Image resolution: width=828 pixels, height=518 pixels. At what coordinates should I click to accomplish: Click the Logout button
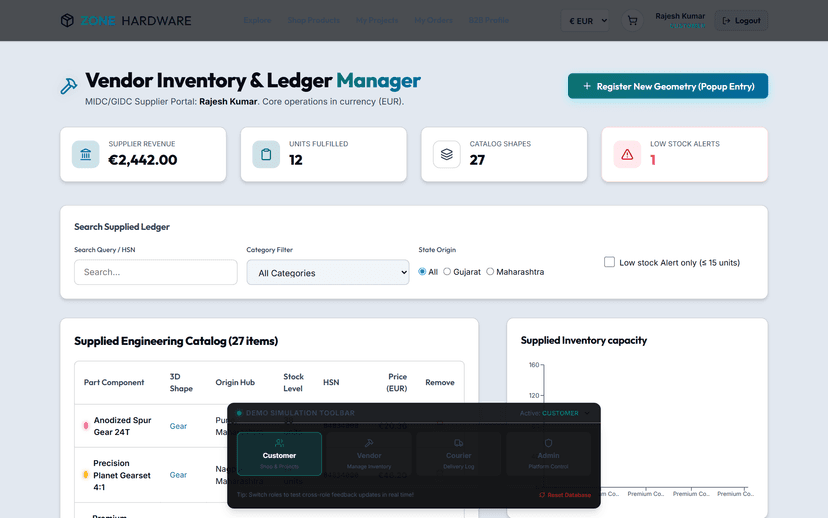(x=741, y=21)
